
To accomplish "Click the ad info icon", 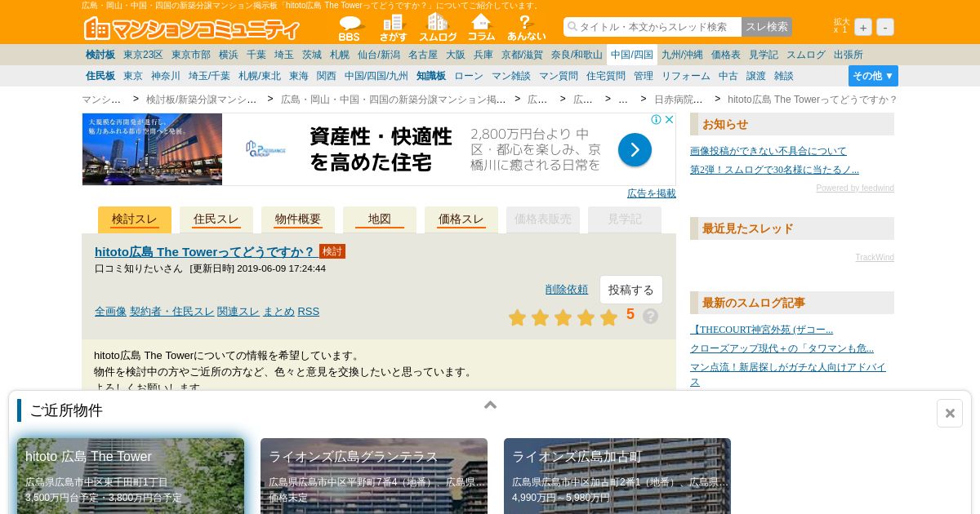I will [x=656, y=120].
